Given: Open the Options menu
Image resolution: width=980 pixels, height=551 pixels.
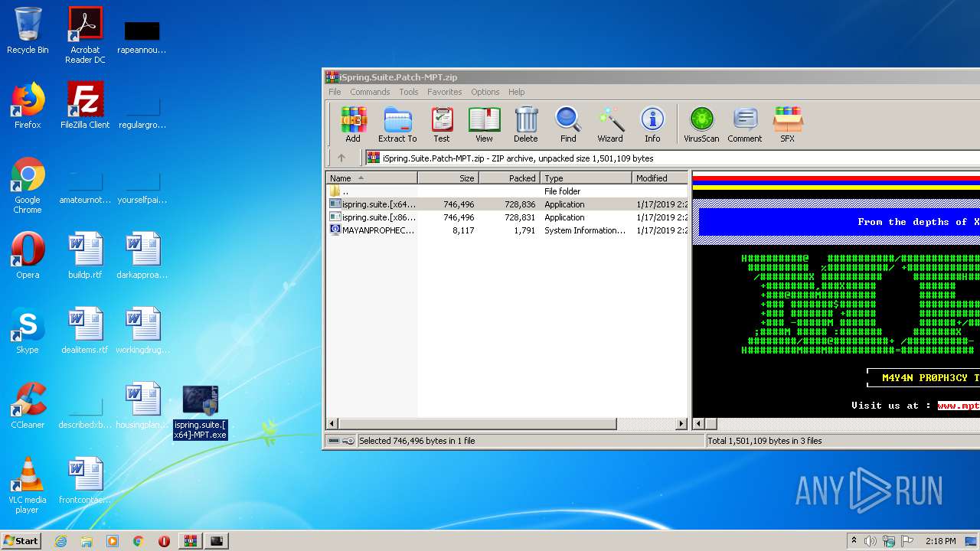Looking at the screenshot, I should click(485, 92).
